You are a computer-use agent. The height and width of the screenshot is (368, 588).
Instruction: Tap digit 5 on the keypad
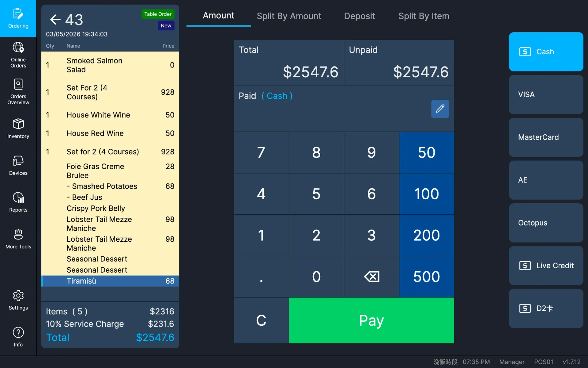pyautogui.click(x=316, y=194)
